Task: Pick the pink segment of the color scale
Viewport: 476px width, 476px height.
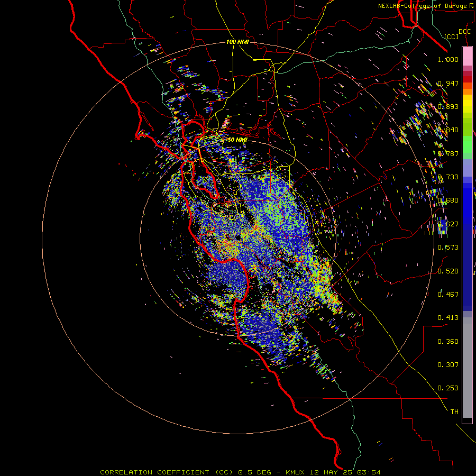Action: click(467, 56)
